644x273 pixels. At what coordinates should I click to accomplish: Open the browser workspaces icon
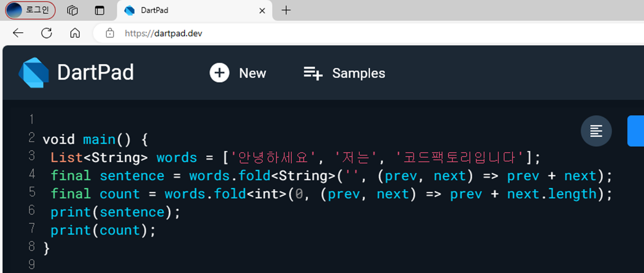[x=72, y=11]
